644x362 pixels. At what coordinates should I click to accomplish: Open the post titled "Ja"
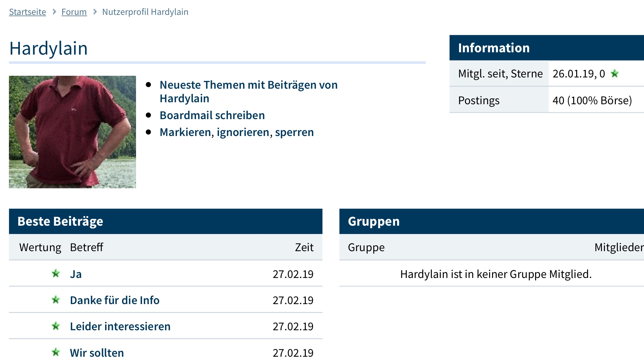[x=76, y=274]
